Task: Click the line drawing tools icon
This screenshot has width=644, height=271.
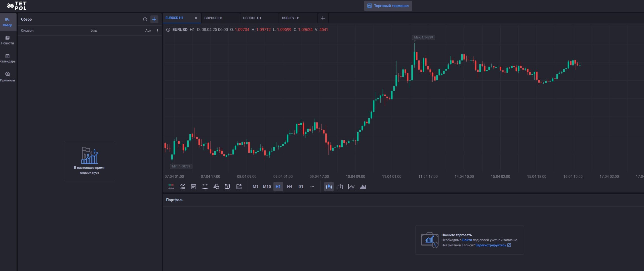Action: tap(205, 187)
